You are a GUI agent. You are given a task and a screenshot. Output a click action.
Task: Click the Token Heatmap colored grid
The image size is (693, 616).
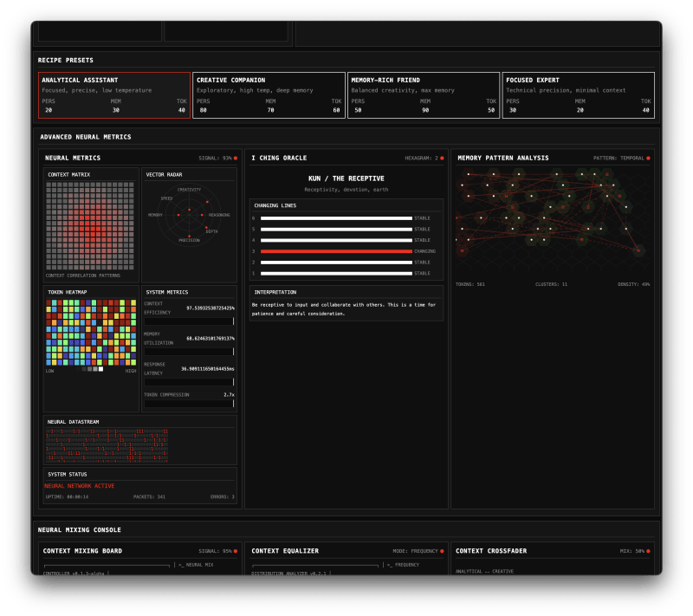(x=91, y=333)
